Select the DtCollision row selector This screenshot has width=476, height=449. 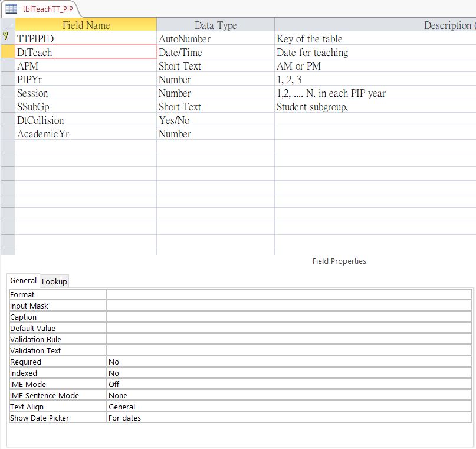click(8, 120)
